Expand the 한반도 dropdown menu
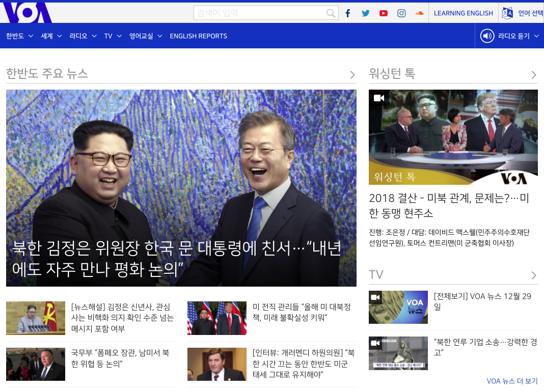 (x=19, y=36)
